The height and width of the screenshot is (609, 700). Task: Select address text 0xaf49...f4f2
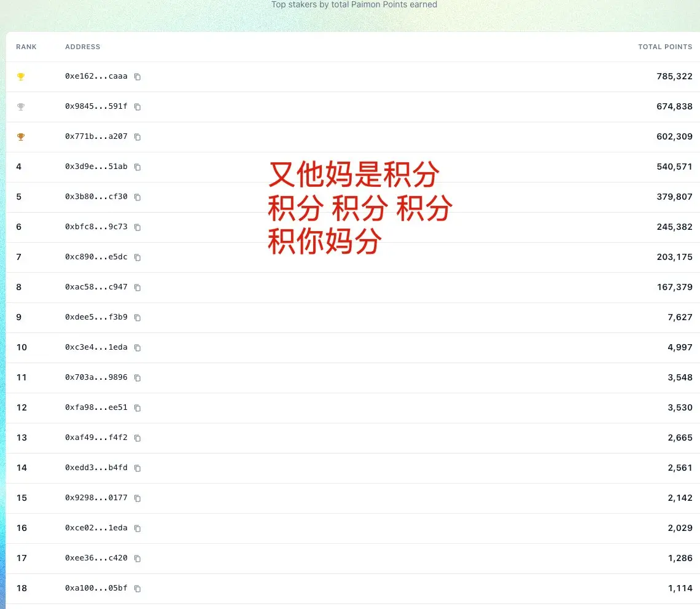(96, 438)
